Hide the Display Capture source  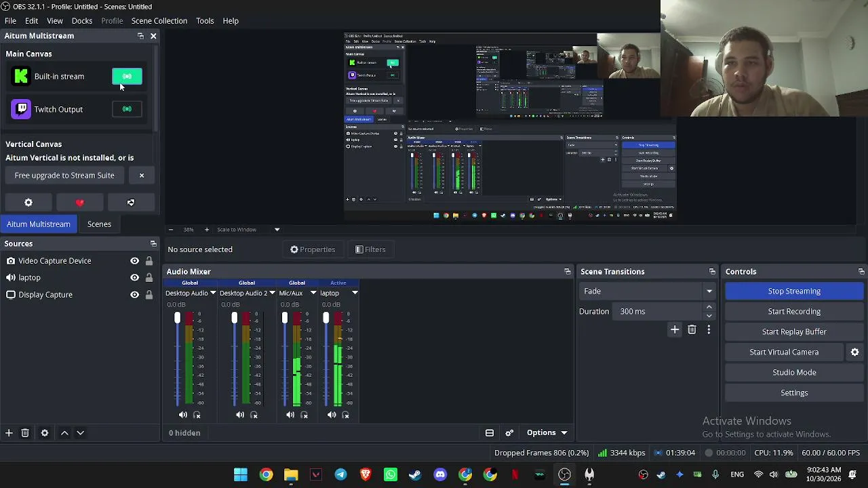[x=135, y=295]
